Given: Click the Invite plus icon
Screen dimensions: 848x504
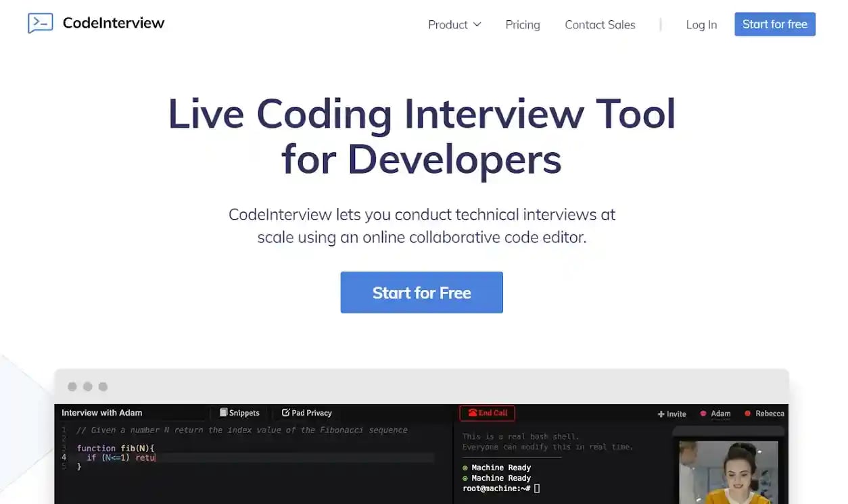Looking at the screenshot, I should 661,413.
